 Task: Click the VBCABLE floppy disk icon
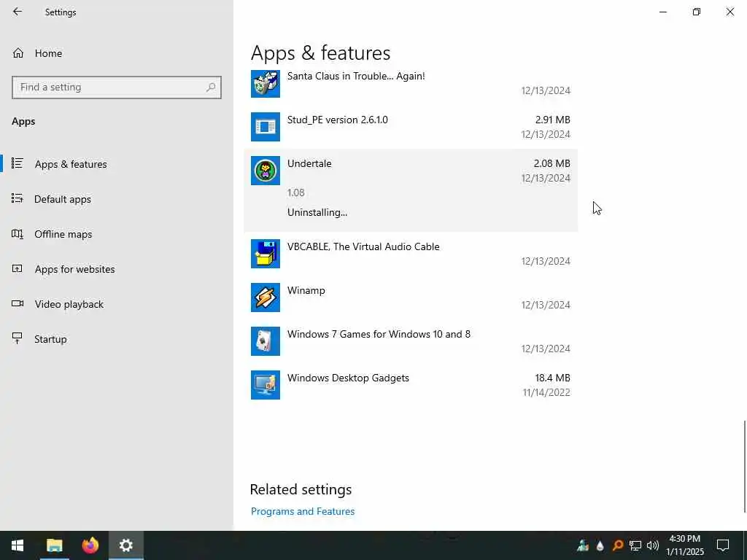pos(266,254)
